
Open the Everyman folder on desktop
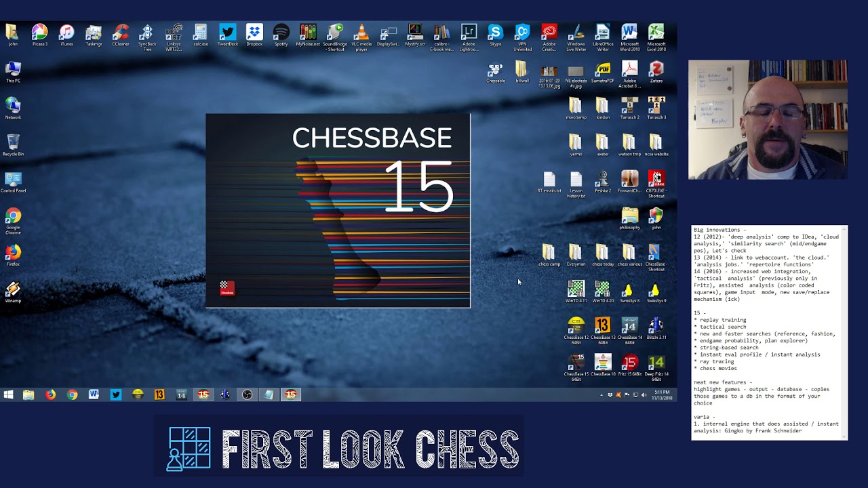[x=576, y=256]
